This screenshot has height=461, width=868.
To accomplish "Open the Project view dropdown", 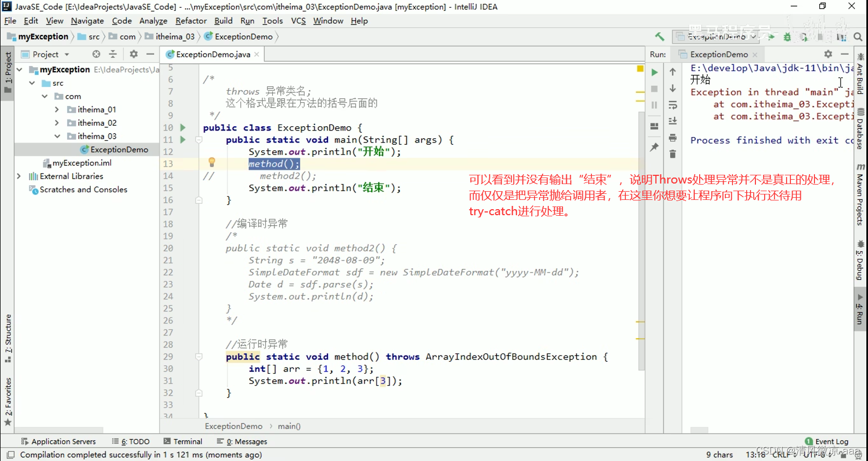I will tap(45, 54).
